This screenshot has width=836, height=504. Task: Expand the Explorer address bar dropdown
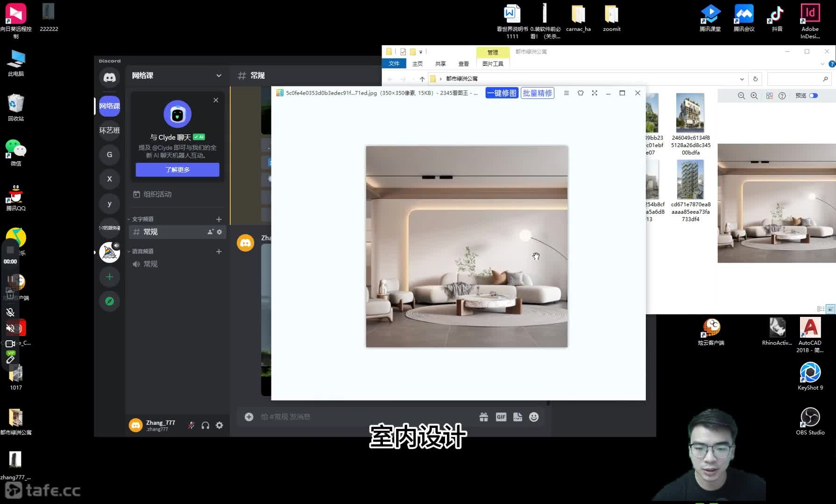point(742,79)
